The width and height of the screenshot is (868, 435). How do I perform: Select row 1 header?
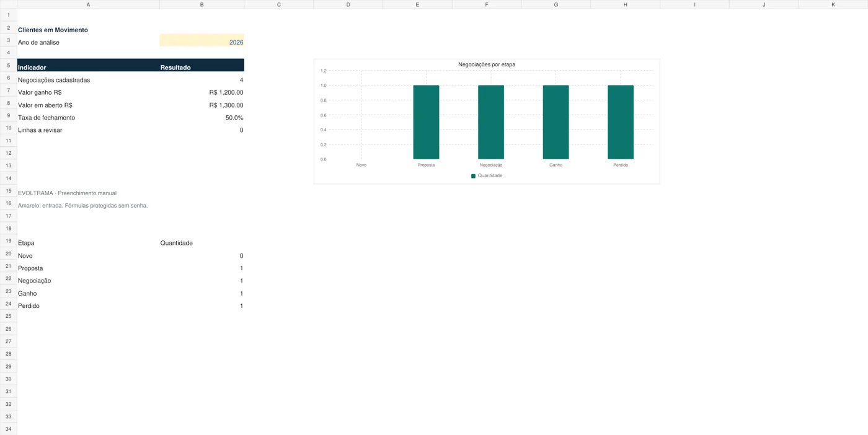coord(9,15)
